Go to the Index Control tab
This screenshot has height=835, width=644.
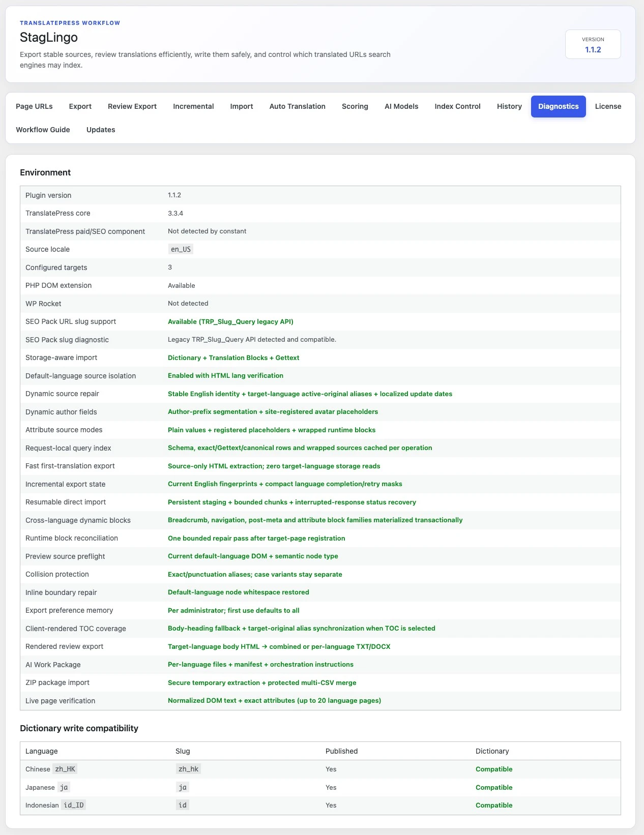coord(458,106)
